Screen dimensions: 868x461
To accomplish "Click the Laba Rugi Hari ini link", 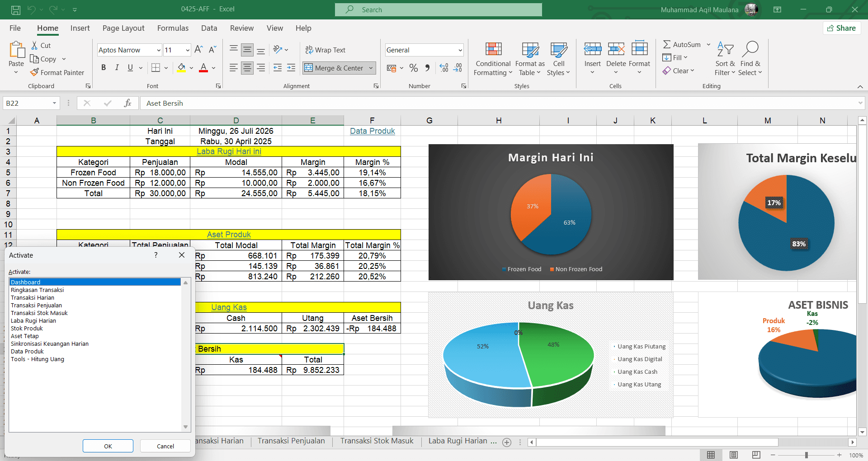I will pos(229,151).
